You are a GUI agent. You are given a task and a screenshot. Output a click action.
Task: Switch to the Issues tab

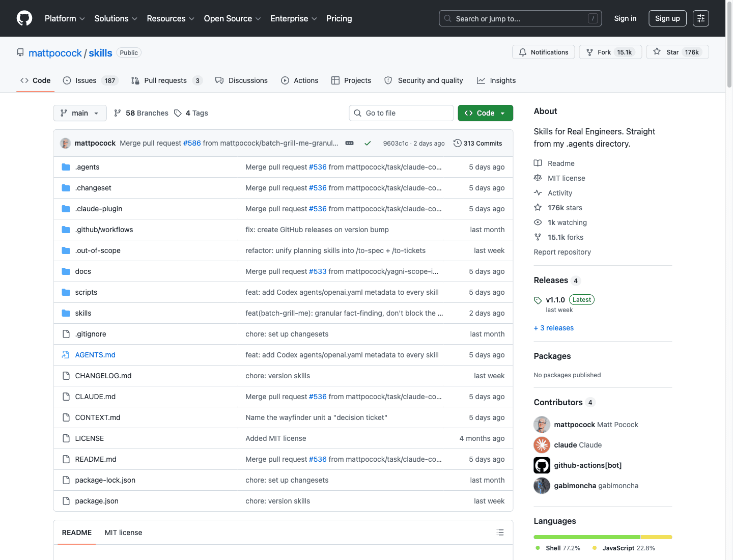pos(91,80)
